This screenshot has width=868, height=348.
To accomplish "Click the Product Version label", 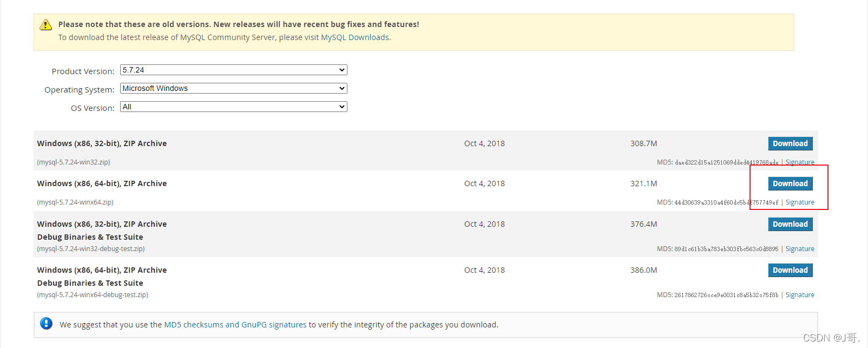I will tap(83, 71).
